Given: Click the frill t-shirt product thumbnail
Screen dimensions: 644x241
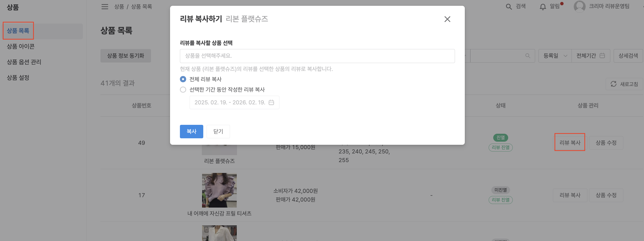Looking at the screenshot, I should 219,190.
